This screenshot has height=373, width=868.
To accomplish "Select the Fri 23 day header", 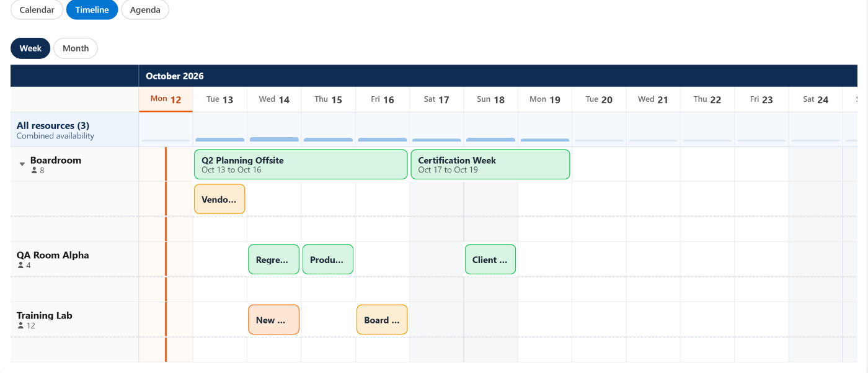I will pos(761,99).
